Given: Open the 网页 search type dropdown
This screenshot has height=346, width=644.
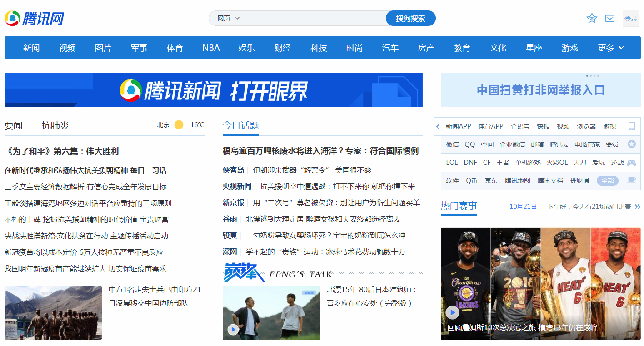Looking at the screenshot, I should tap(228, 18).
